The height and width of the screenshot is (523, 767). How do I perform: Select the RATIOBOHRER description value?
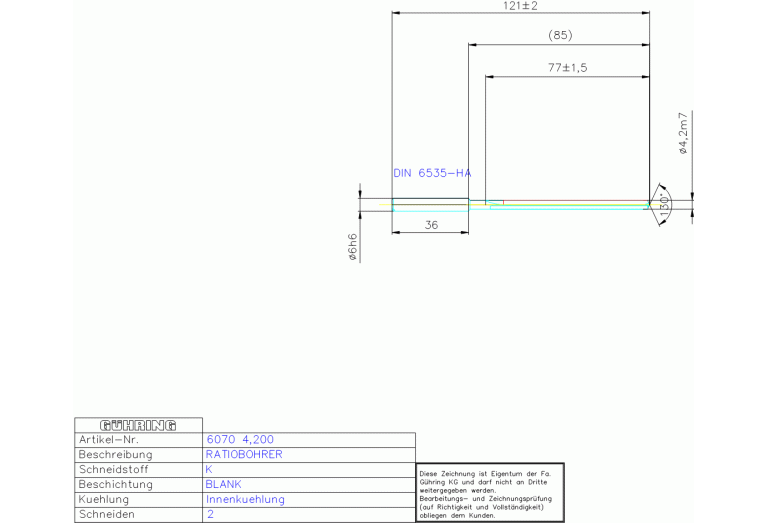244,455
